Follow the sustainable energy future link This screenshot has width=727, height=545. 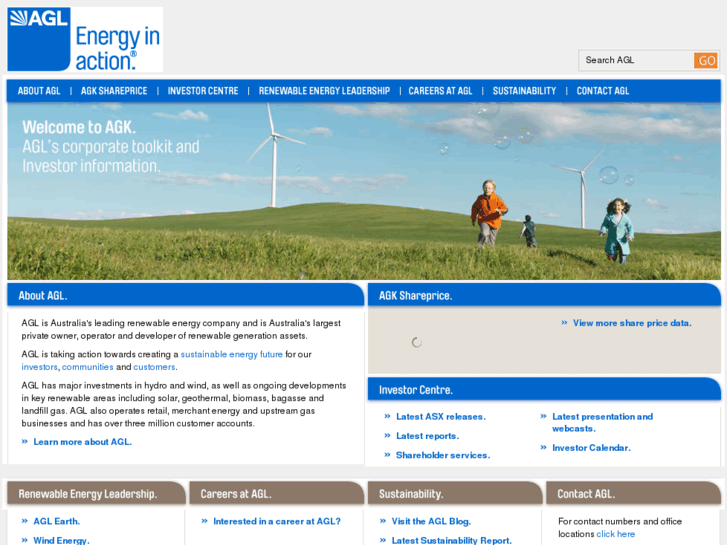point(231,354)
